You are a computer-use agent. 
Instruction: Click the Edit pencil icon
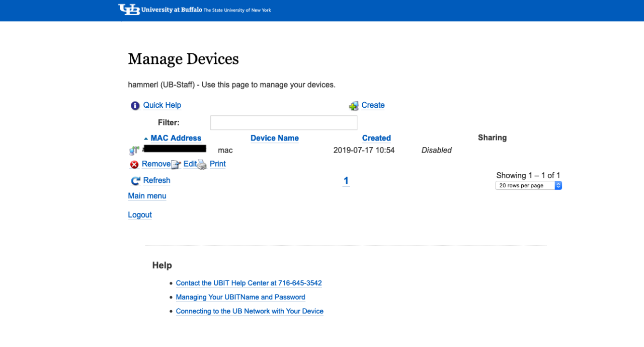(176, 165)
